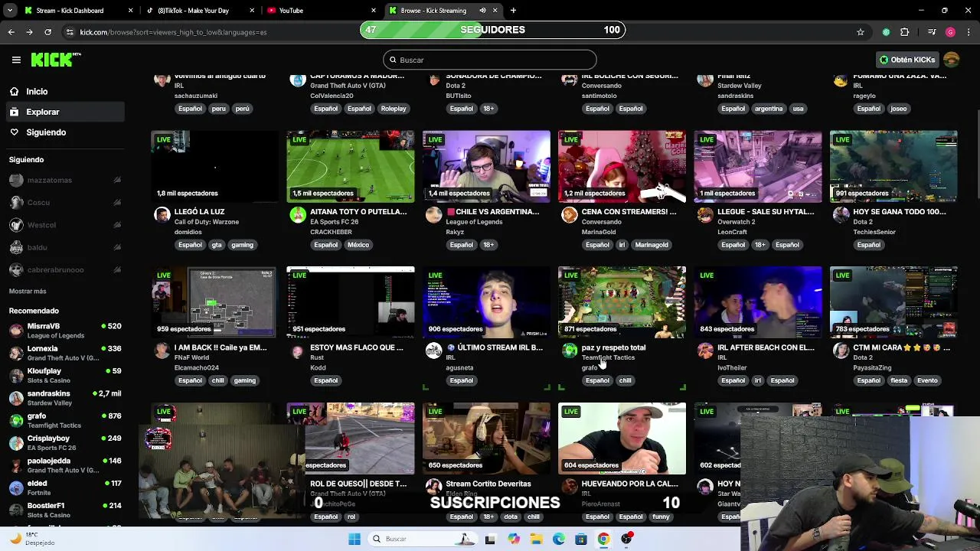
Task: Open paz y respeto total stream title
Action: click(613, 347)
